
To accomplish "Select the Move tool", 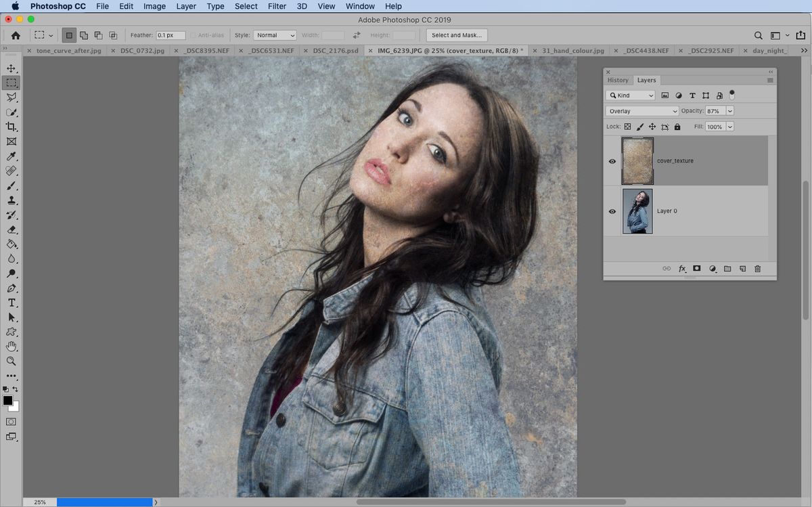I will click(12, 68).
